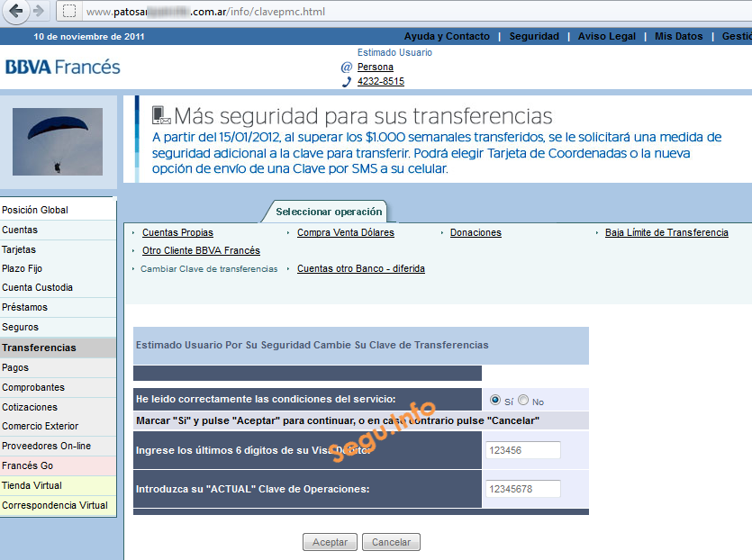Click the browser back arrow button
This screenshot has width=752, height=560.
tap(16, 11)
